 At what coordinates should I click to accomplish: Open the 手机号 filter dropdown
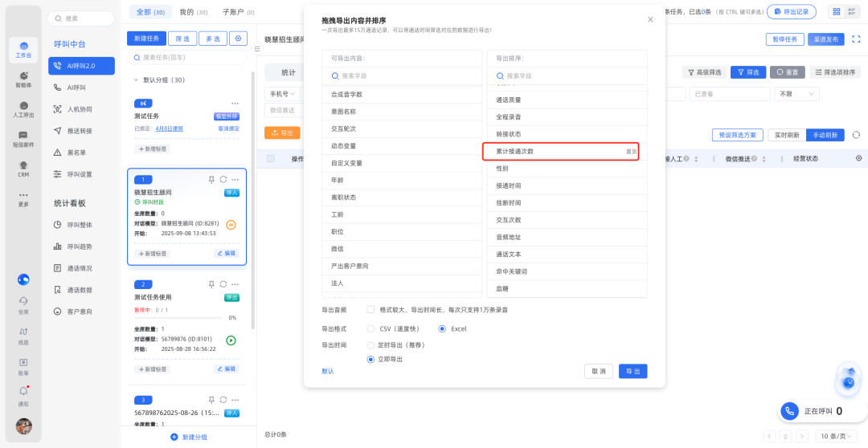coord(281,94)
